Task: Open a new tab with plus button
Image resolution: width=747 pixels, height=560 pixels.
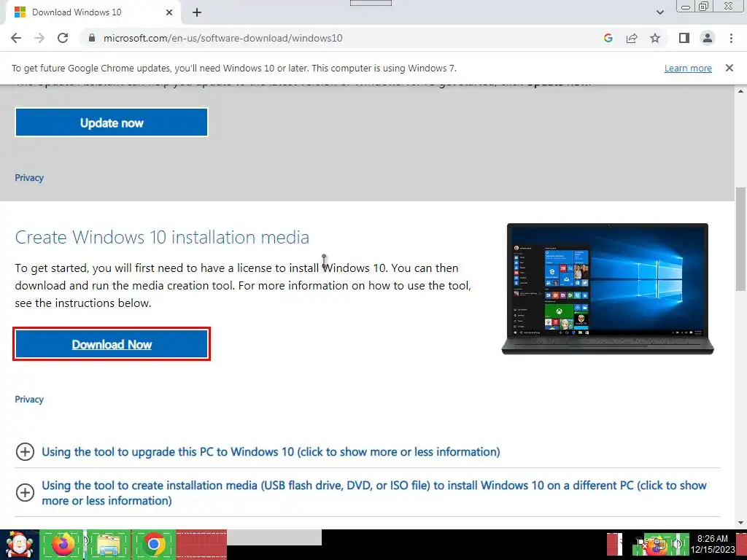Action: pyautogui.click(x=197, y=12)
